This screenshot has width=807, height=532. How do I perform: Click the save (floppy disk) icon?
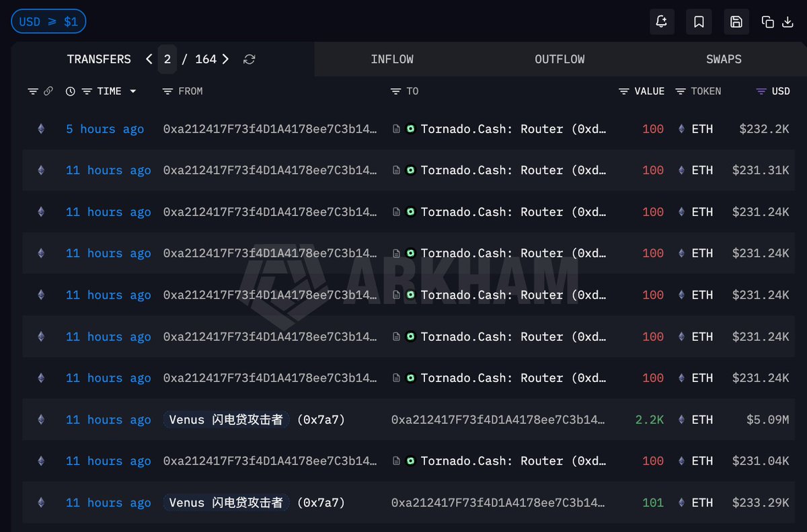[x=736, y=22]
